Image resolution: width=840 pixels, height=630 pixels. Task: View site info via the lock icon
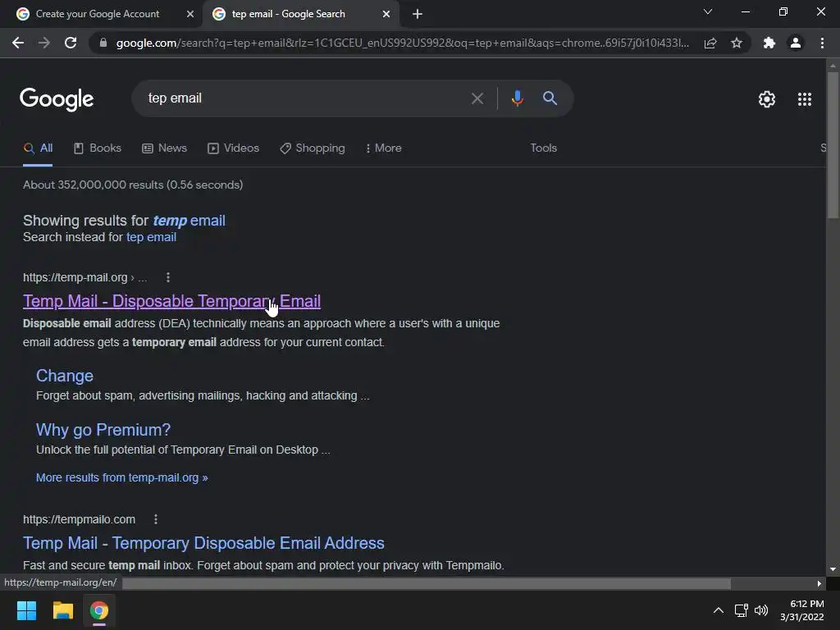[103, 43]
